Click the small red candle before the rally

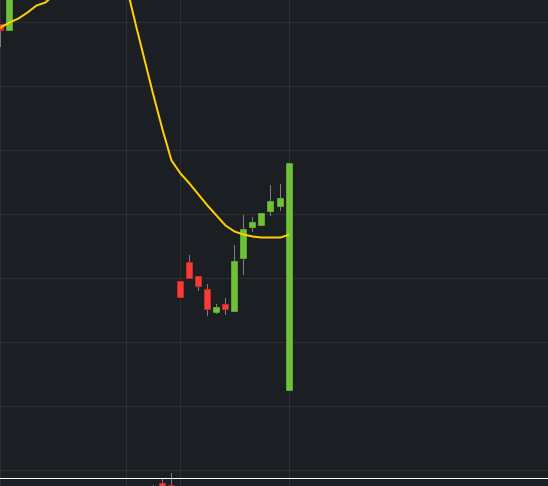coord(225,307)
